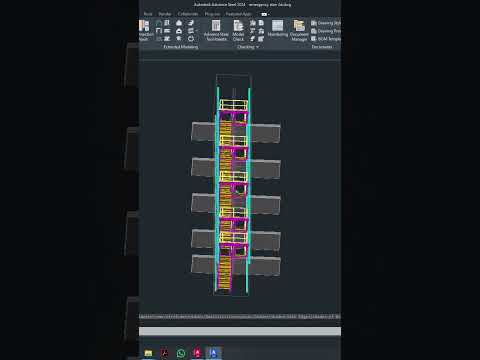
Task: Switch to the blue Advance Steel taskbar icon
Action: (214, 353)
